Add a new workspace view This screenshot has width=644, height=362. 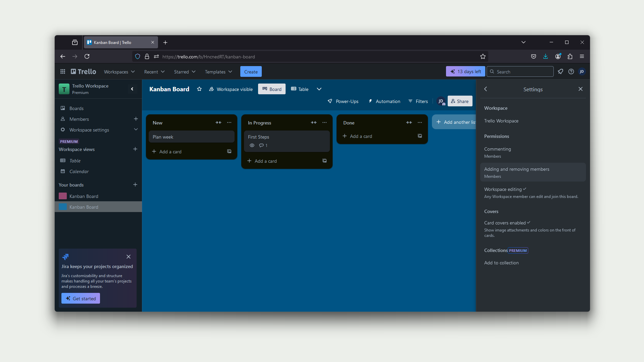pyautogui.click(x=135, y=149)
